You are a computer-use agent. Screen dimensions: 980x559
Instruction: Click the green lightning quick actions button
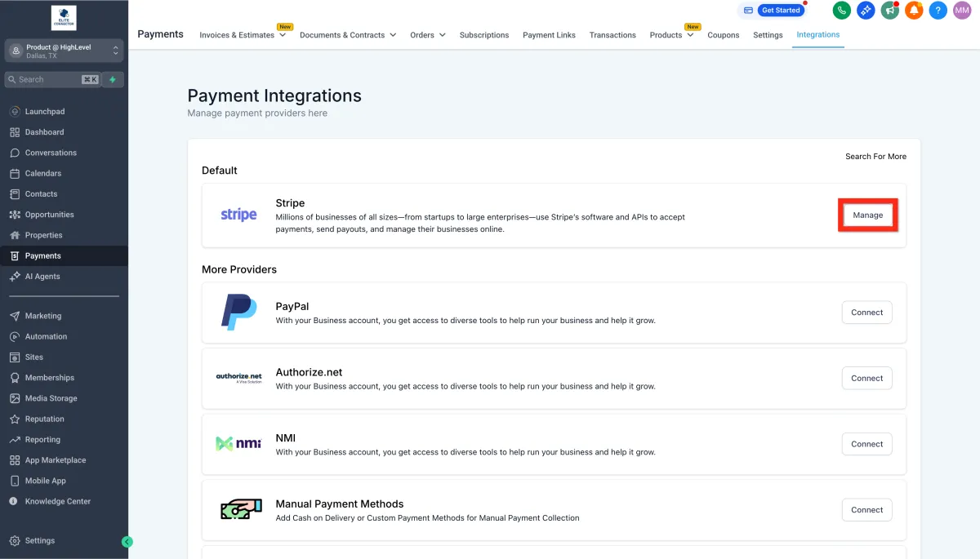click(x=113, y=79)
